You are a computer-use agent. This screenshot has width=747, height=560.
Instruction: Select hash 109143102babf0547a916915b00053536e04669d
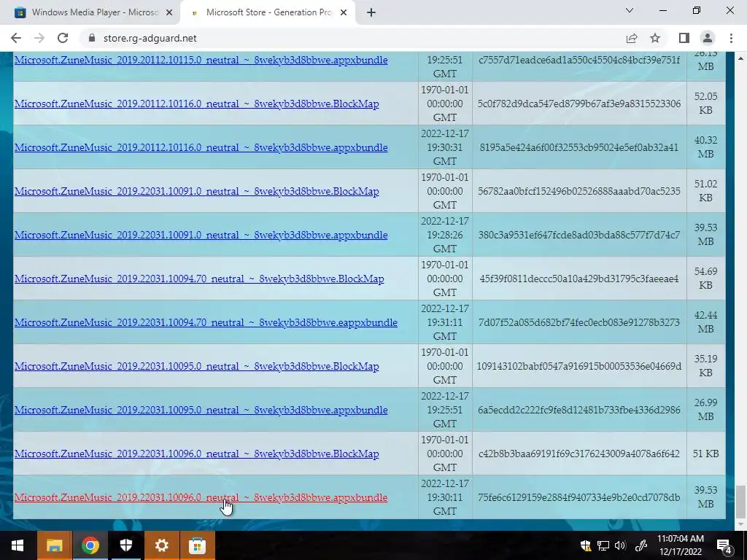click(579, 366)
